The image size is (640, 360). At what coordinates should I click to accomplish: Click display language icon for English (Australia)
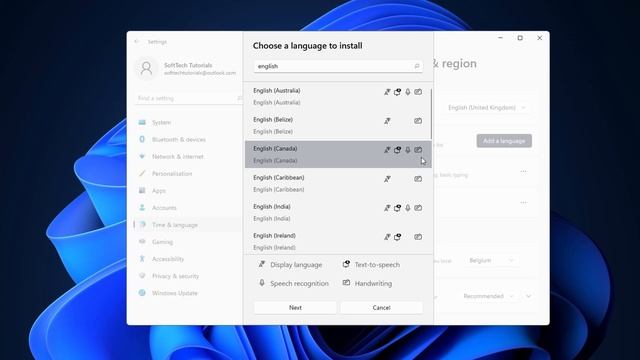(387, 92)
